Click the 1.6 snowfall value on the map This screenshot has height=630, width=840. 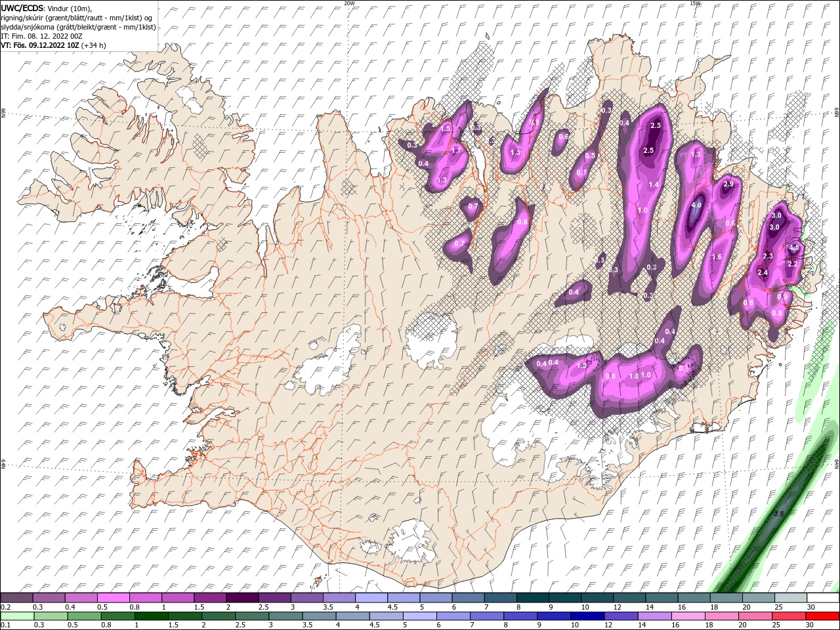(x=717, y=257)
